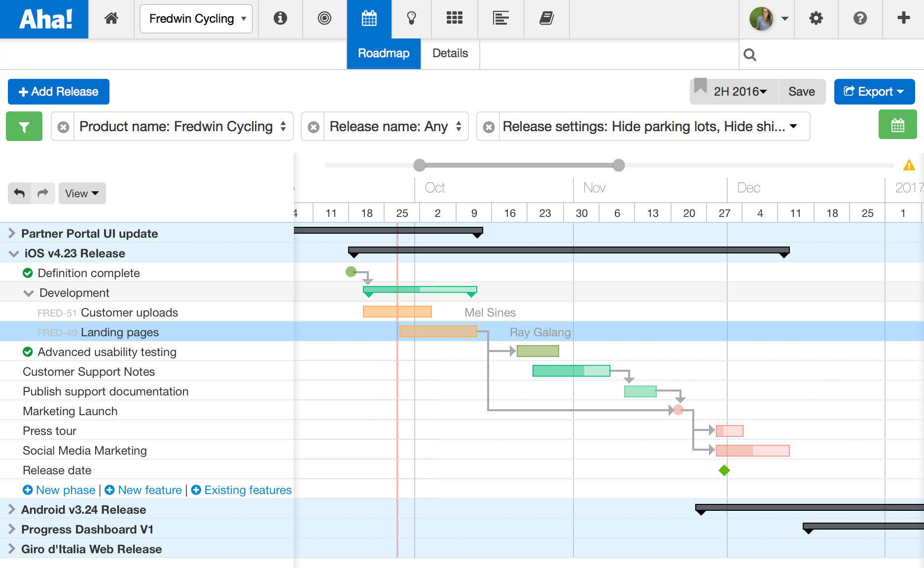
Task: Open the Notebooks section
Action: pyautogui.click(x=546, y=19)
